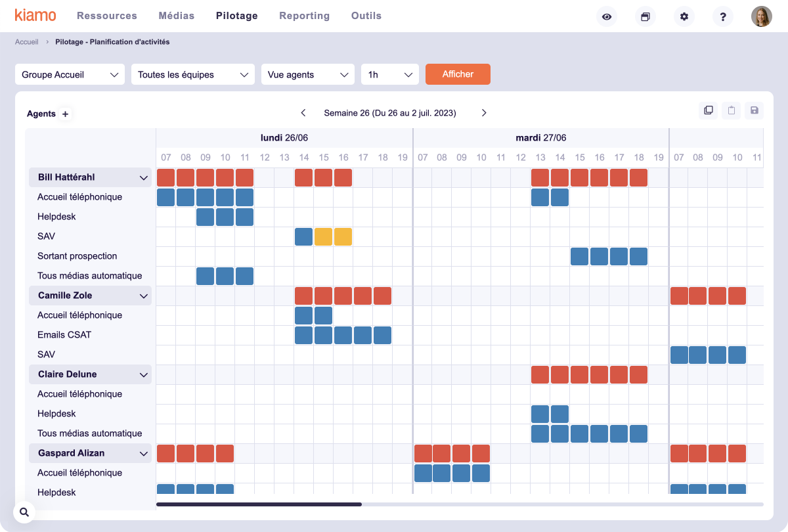
Task: Click the horizontal scrollbar below the planning
Action: (259, 504)
